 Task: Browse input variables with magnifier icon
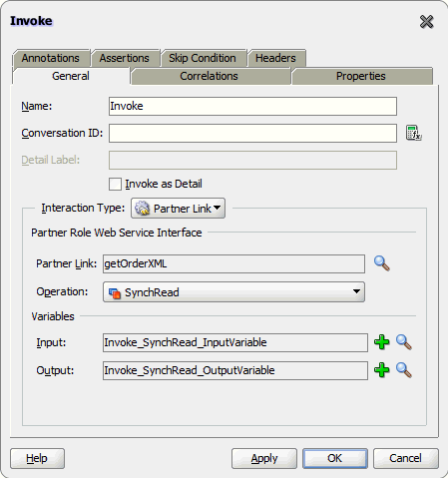[x=404, y=342]
